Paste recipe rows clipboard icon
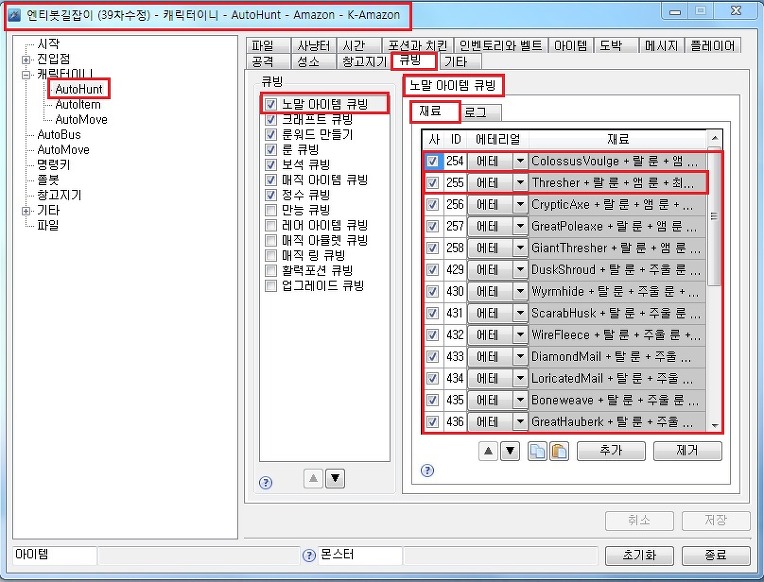The height and width of the screenshot is (582, 764). pyautogui.click(x=559, y=451)
